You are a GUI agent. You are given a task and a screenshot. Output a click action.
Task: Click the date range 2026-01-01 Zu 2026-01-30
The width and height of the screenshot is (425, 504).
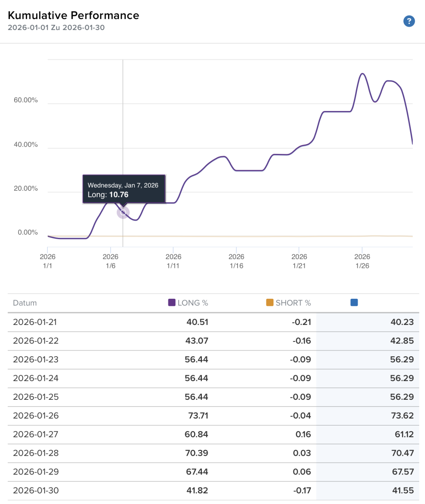[x=56, y=28]
